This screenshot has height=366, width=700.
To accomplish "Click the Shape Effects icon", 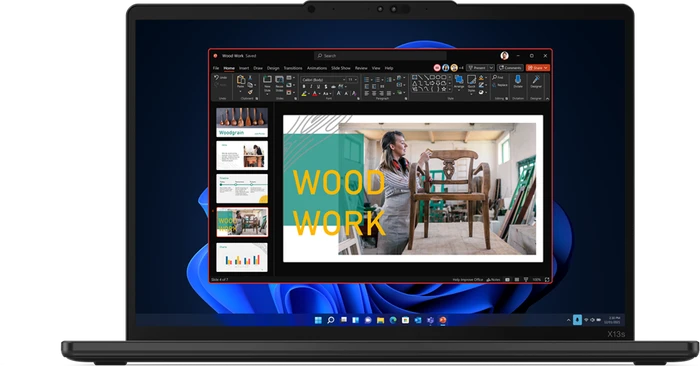I will [481, 92].
